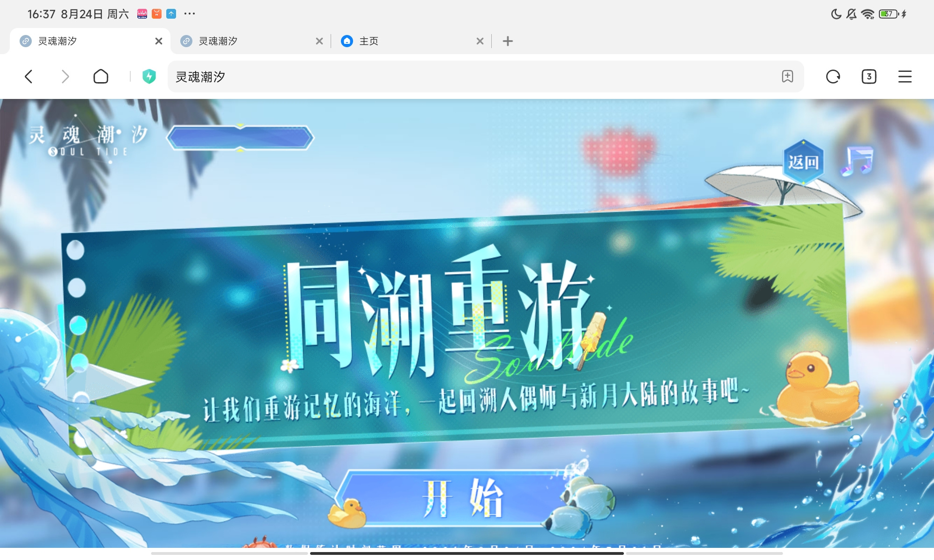Image resolution: width=934 pixels, height=560 pixels.
Task: Open the browser hamburger menu
Action: 905,77
